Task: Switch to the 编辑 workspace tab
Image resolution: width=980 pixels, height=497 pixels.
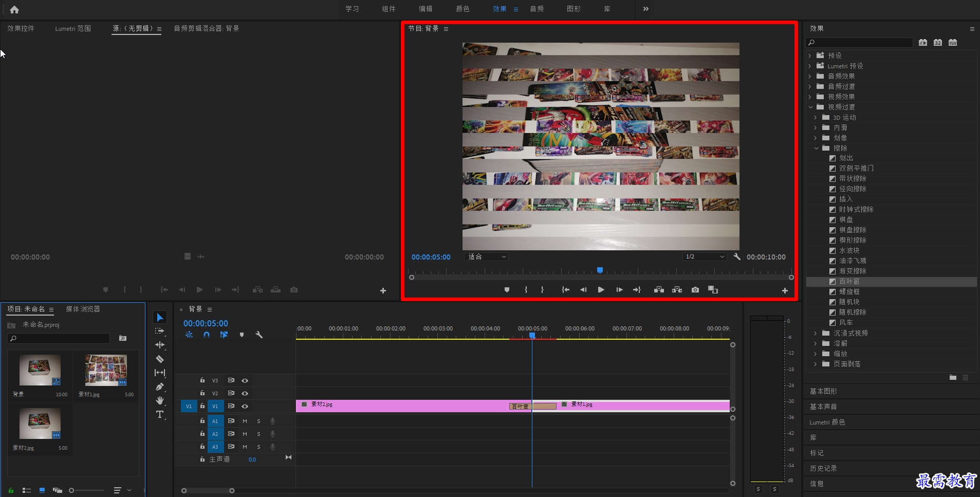Action: (x=426, y=9)
